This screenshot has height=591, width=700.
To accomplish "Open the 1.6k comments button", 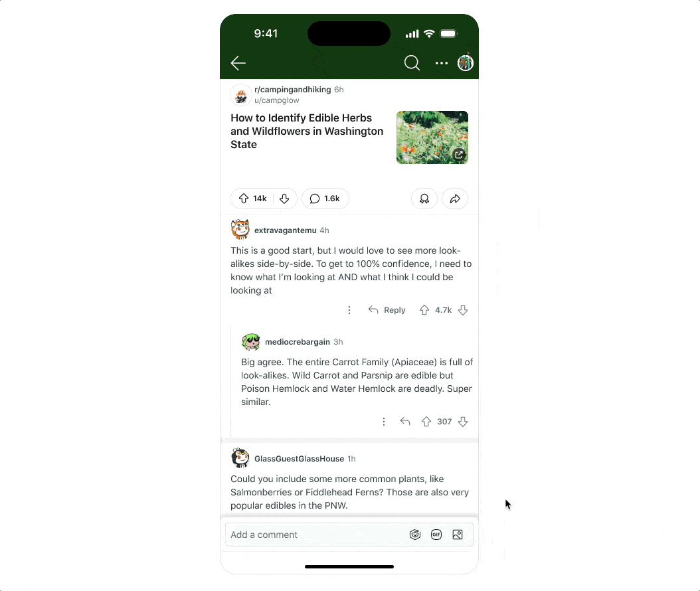I will tap(325, 199).
